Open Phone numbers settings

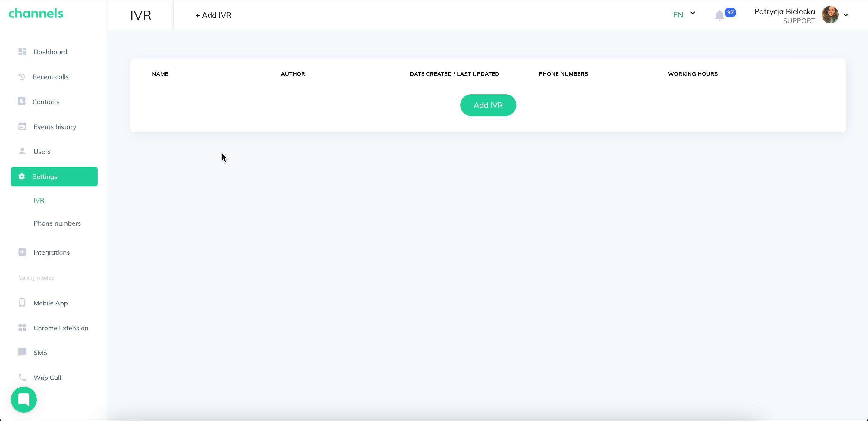57,223
